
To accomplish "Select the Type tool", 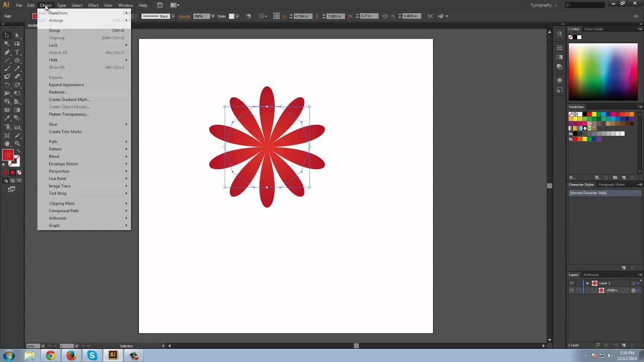I will coord(17,52).
